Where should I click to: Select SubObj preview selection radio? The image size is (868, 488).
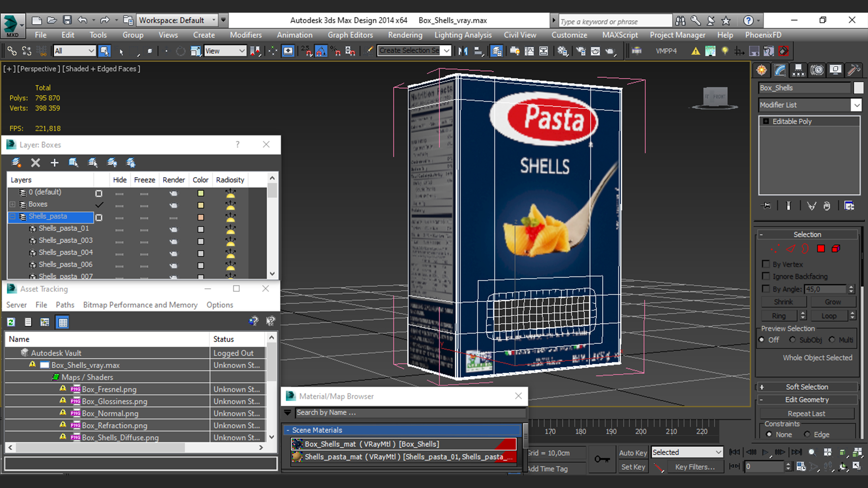pos(793,340)
